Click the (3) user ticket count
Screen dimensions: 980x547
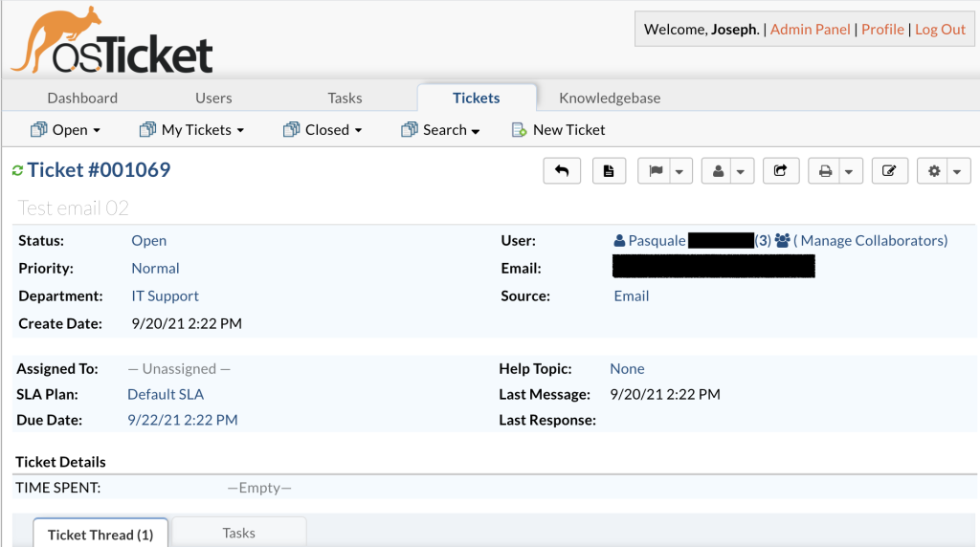point(763,240)
